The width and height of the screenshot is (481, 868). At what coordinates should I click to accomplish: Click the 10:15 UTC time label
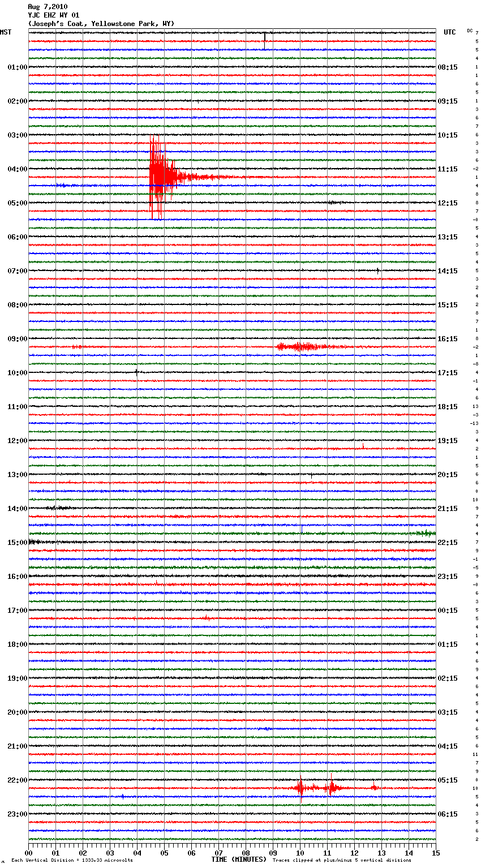click(x=448, y=135)
